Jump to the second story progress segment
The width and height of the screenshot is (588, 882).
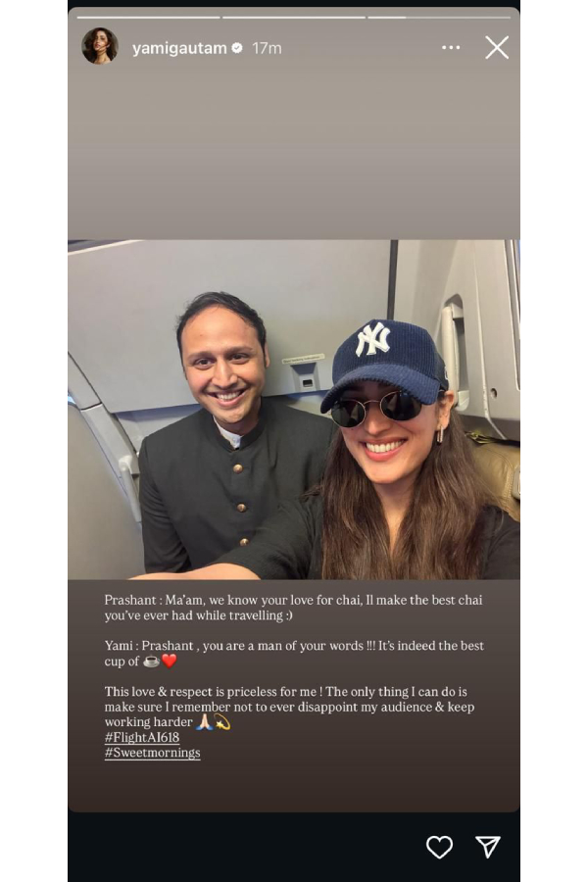click(294, 18)
